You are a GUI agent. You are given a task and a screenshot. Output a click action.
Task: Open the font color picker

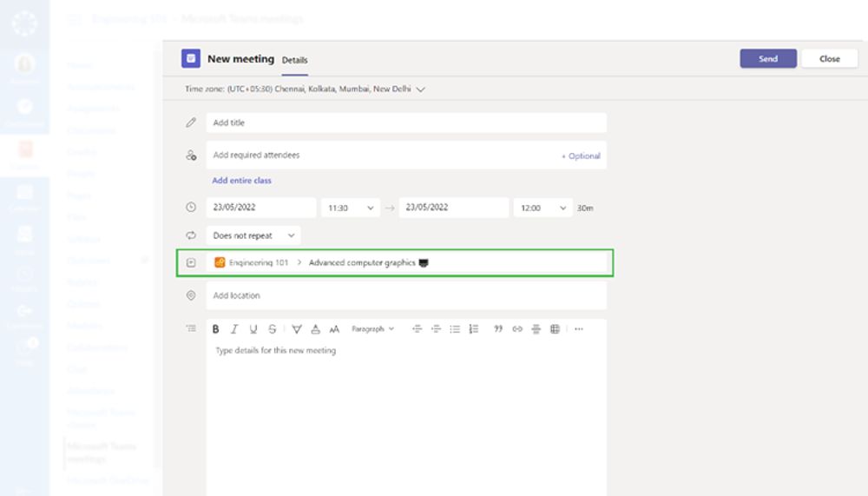click(315, 329)
